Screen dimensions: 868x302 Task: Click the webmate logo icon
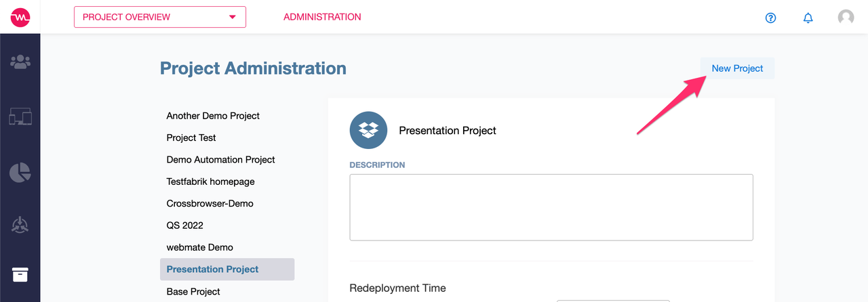[x=20, y=17]
